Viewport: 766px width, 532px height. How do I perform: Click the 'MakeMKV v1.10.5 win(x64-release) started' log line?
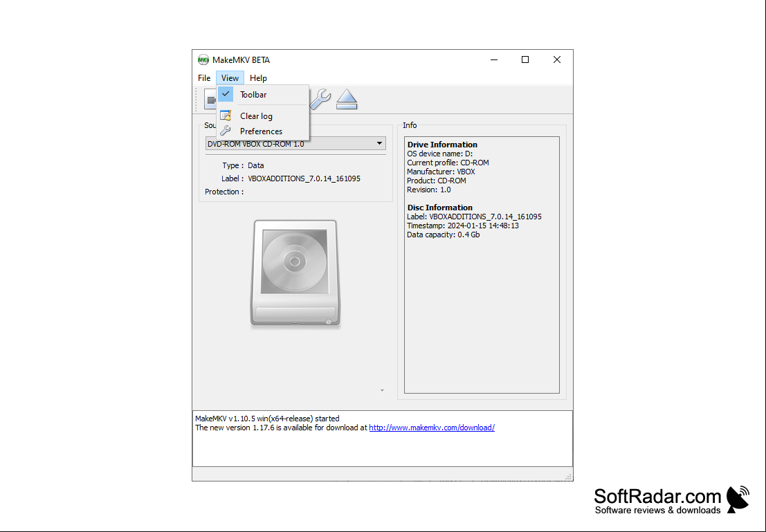coord(267,419)
